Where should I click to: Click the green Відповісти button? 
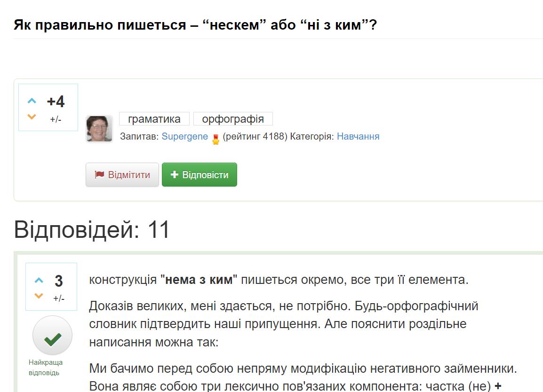(x=200, y=175)
